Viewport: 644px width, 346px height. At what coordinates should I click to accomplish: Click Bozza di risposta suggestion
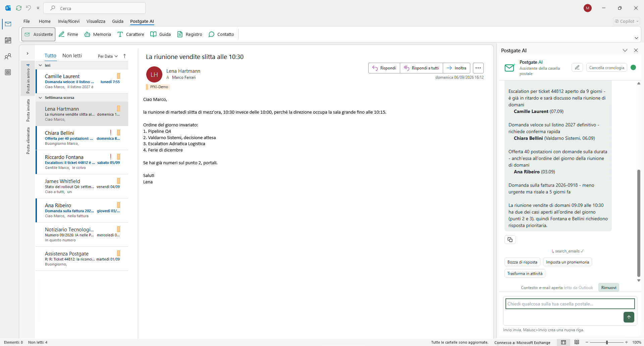[522, 262]
